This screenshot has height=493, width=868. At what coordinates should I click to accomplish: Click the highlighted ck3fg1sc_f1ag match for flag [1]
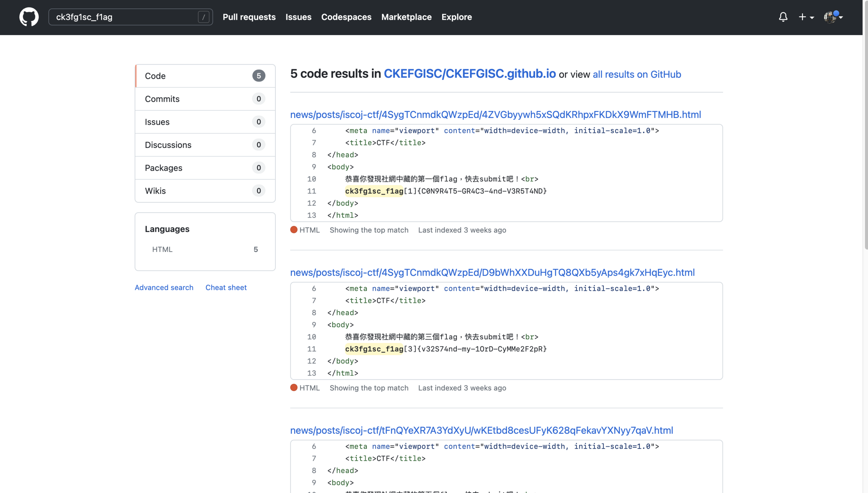pos(374,191)
